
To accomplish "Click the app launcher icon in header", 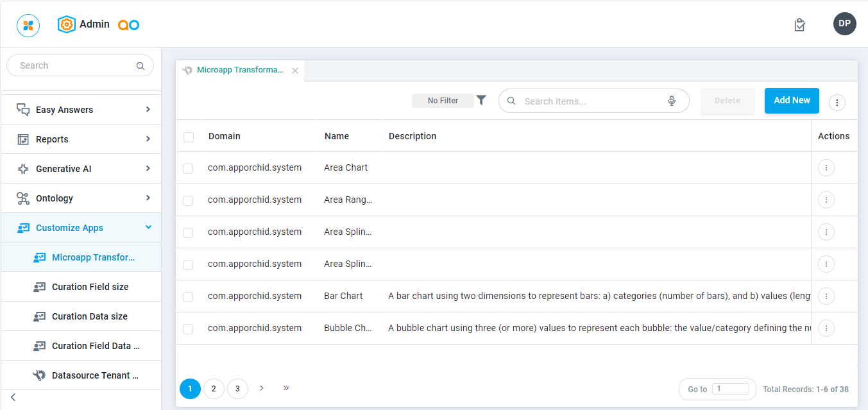I will click(x=28, y=26).
